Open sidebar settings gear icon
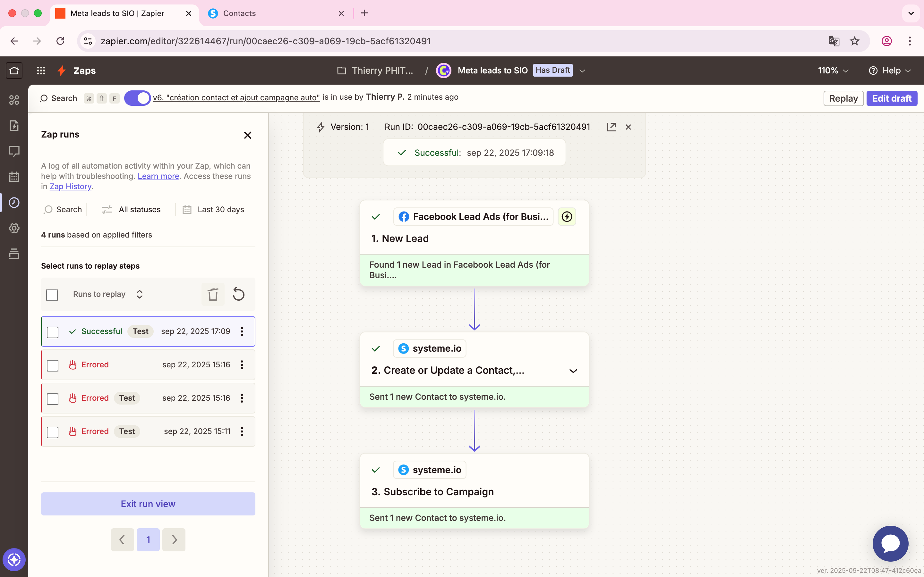The width and height of the screenshot is (924, 577). 14,228
